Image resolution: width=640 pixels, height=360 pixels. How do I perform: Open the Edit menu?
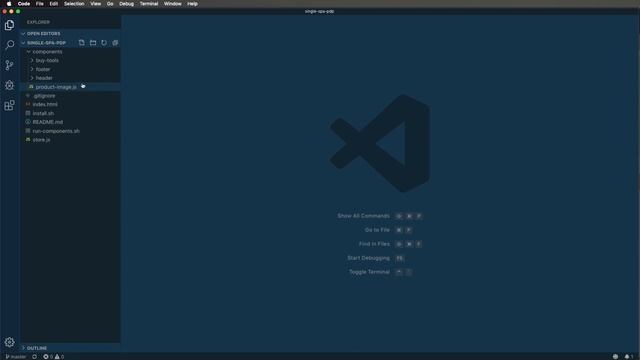pos(53,4)
